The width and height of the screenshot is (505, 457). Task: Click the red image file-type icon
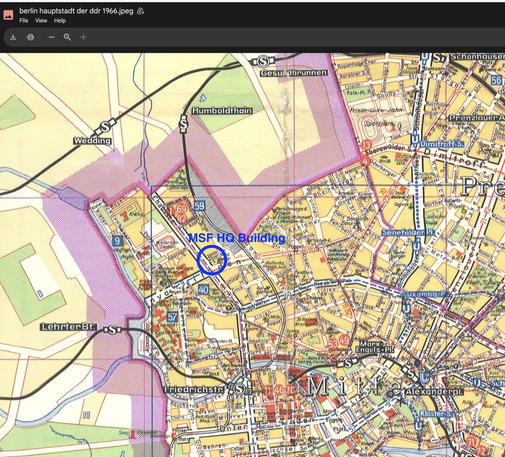8,15
